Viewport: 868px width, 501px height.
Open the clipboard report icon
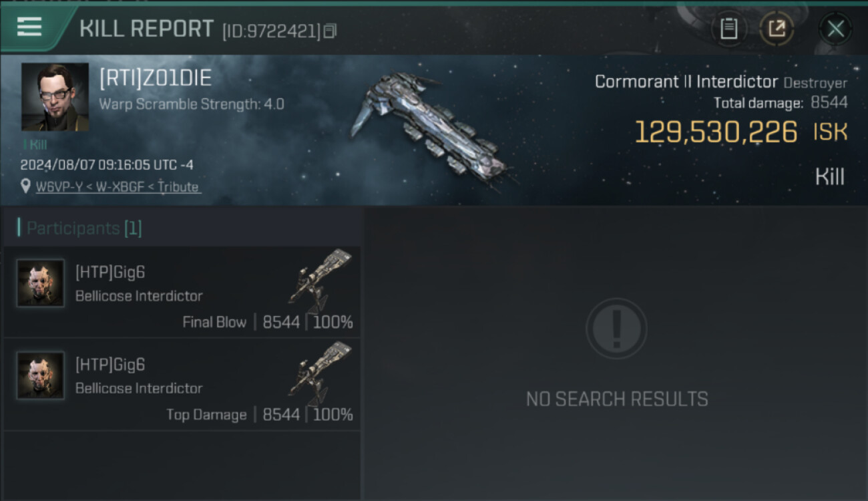[x=728, y=29]
